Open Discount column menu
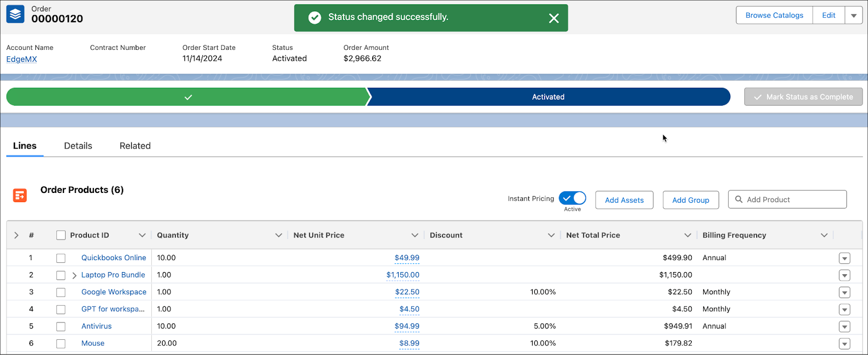The width and height of the screenshot is (868, 355). click(x=551, y=235)
